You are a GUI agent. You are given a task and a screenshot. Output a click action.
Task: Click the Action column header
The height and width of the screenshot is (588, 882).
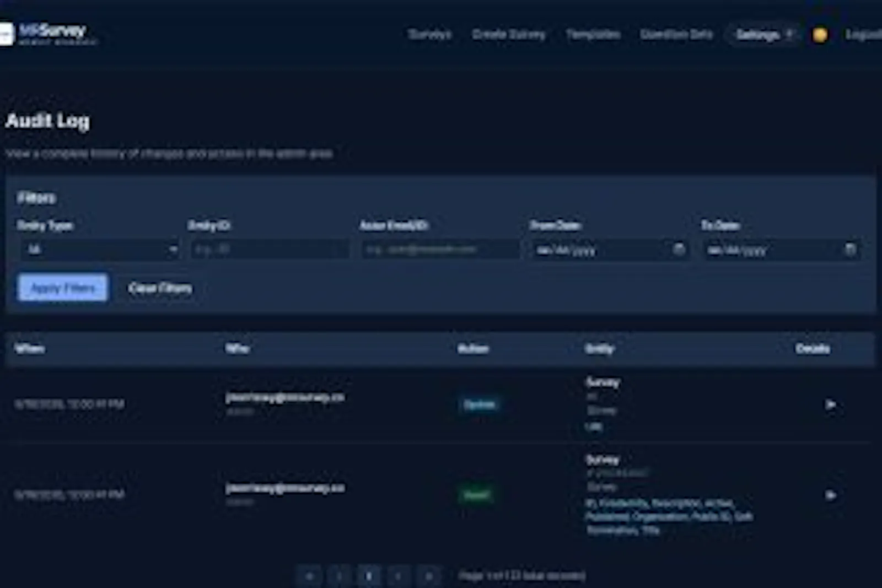point(473,348)
